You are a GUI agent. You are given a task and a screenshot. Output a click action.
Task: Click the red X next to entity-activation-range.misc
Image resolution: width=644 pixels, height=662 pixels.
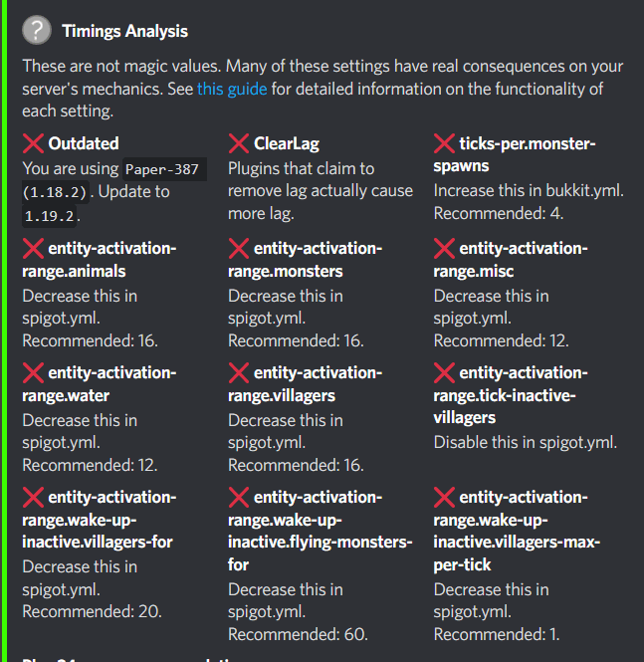(x=445, y=248)
